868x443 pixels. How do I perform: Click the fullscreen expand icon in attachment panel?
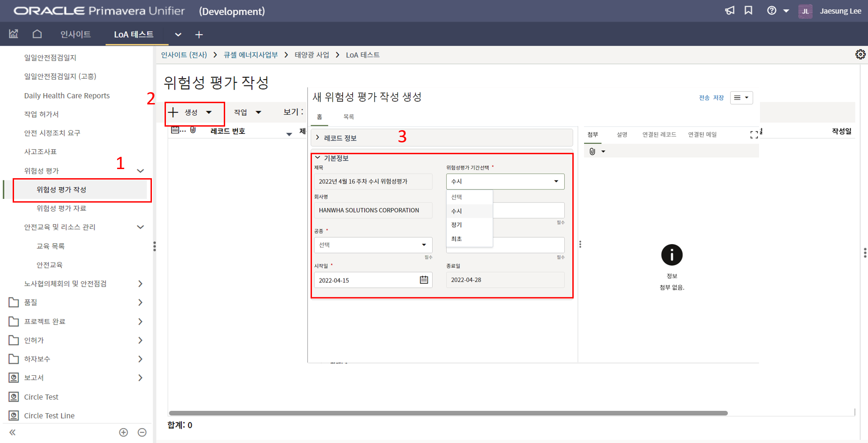tap(754, 135)
